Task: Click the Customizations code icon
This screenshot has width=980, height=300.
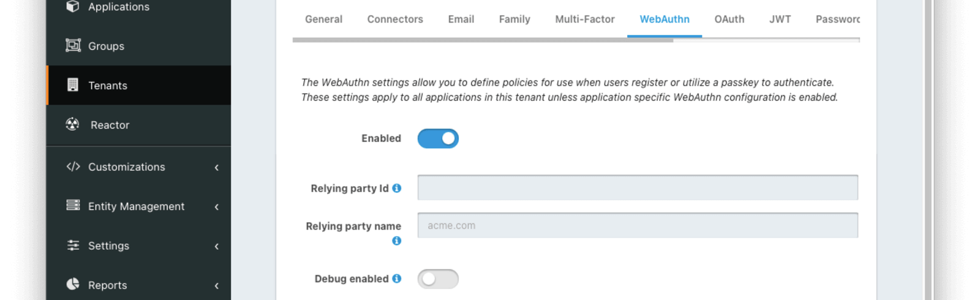Action: pos(73,167)
